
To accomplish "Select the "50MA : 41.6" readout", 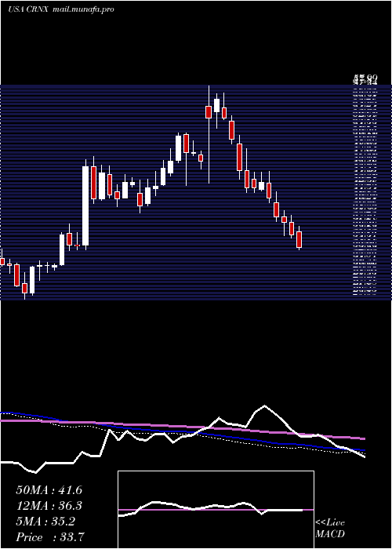I will click(49, 490).
